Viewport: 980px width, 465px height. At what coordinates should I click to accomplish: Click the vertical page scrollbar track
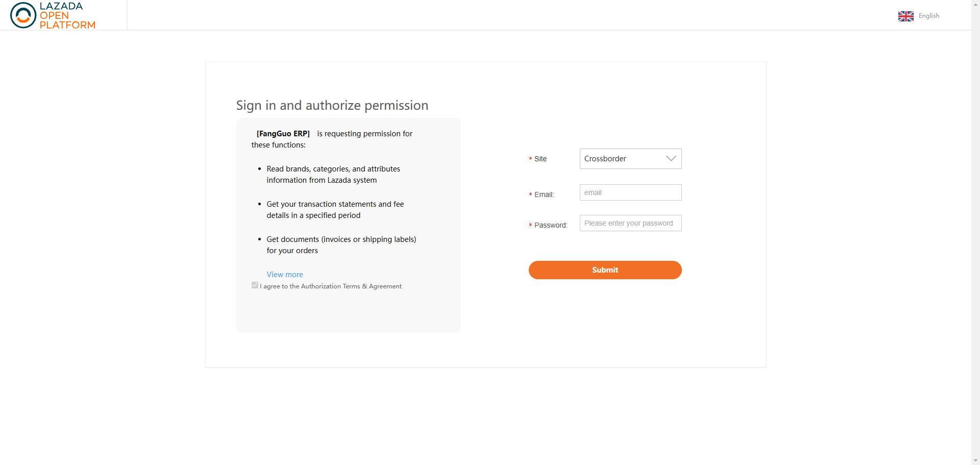[975, 230]
